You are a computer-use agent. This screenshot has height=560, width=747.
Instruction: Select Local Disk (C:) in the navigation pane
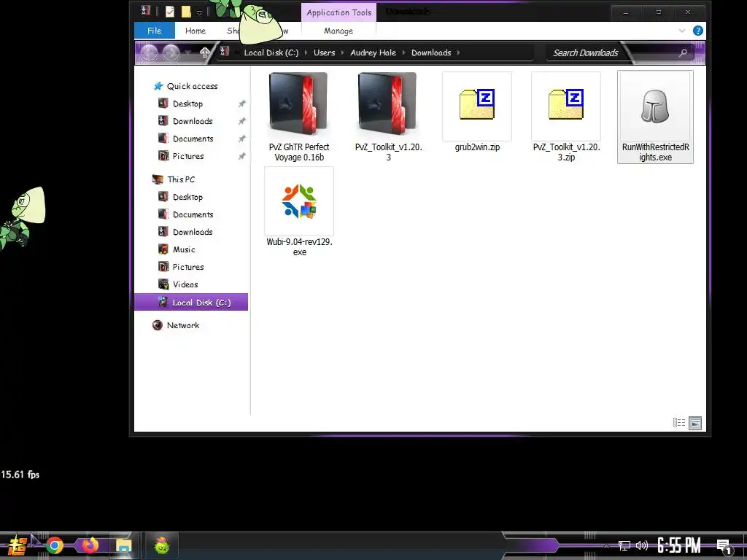(191, 302)
